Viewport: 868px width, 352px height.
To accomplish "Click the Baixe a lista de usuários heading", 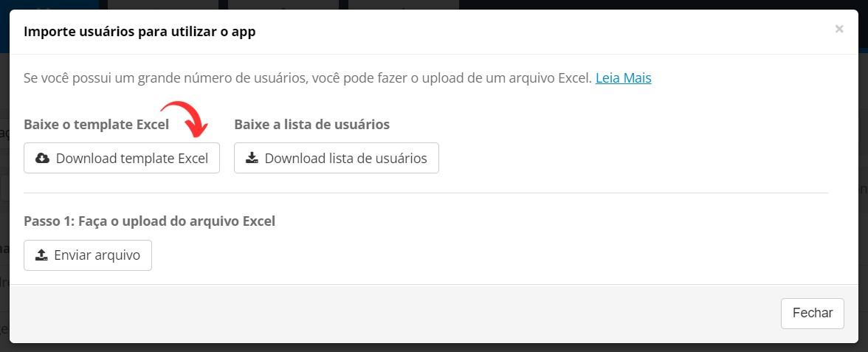I will (311, 125).
